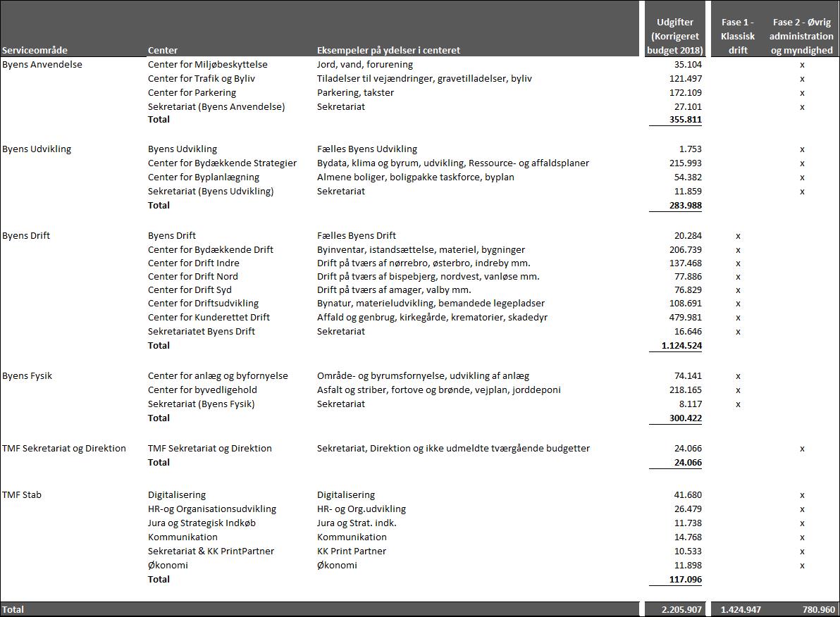
Task: Click 'Parkering, takster' cell
Action: 355,93
